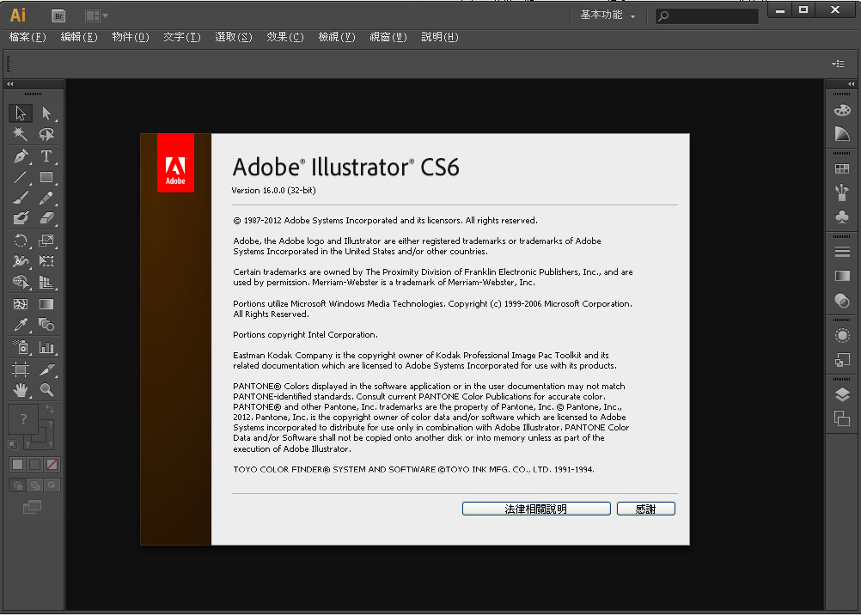Select the Mesh tool
Screen dimensions: 861x616
click(x=21, y=304)
